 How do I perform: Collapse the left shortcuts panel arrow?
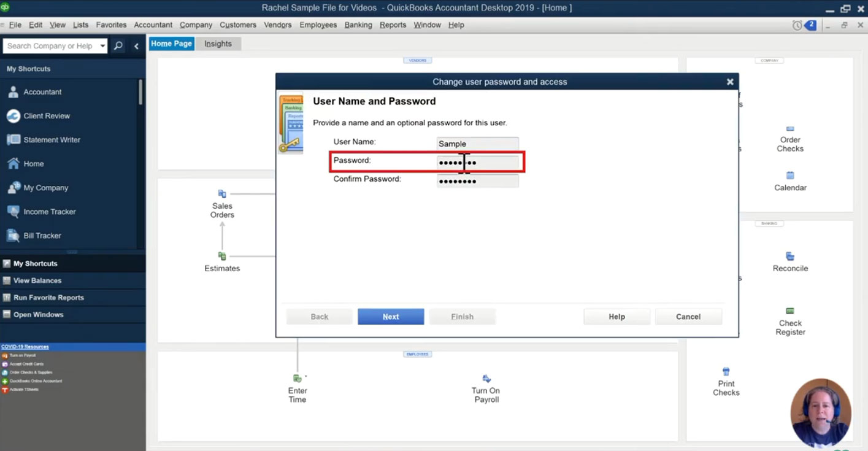tap(136, 46)
